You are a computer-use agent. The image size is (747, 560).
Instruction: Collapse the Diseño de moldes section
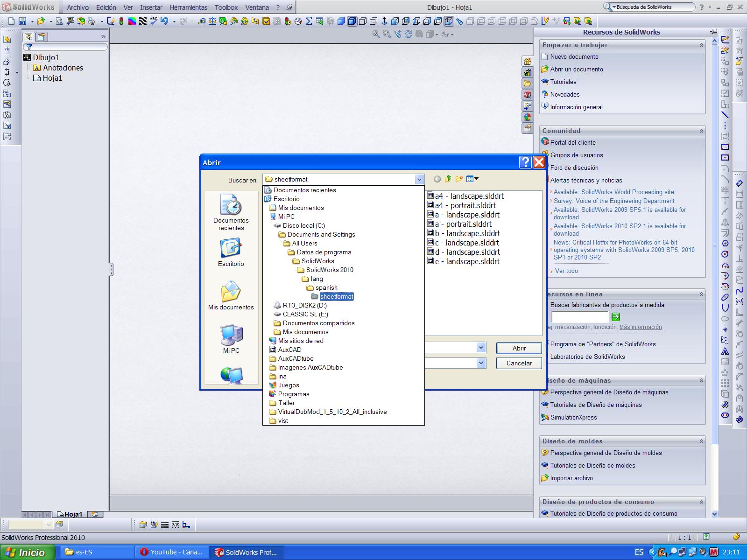[701, 441]
